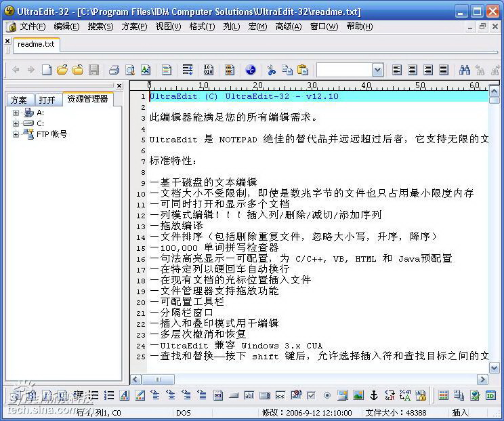Viewport: 504px width, 421px height.
Task: Toggle hex mode editing icon
Action: tap(208, 70)
